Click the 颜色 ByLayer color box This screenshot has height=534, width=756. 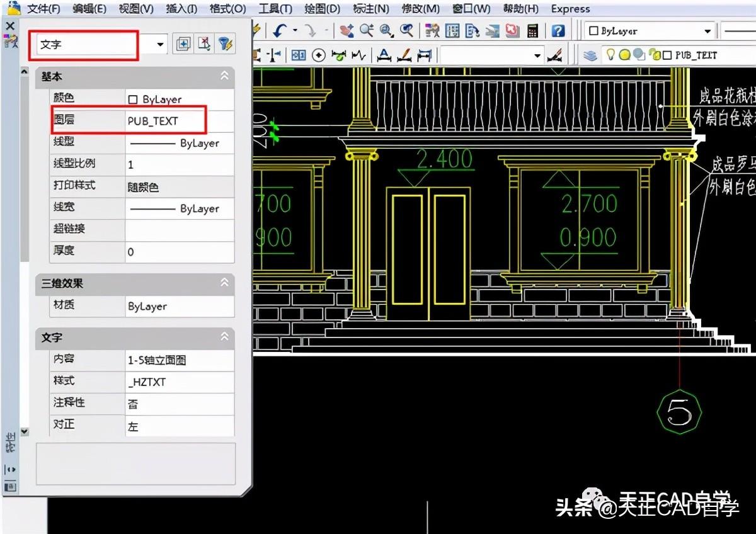pos(132,99)
